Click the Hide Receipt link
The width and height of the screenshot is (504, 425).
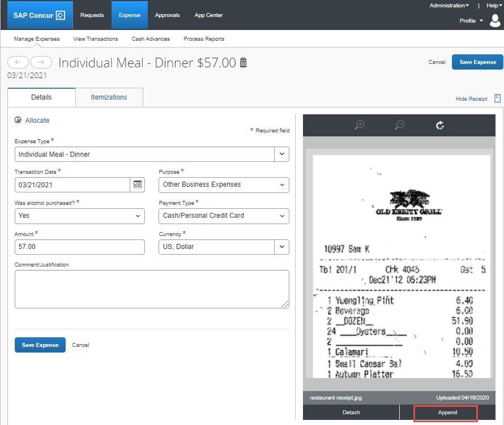click(471, 98)
